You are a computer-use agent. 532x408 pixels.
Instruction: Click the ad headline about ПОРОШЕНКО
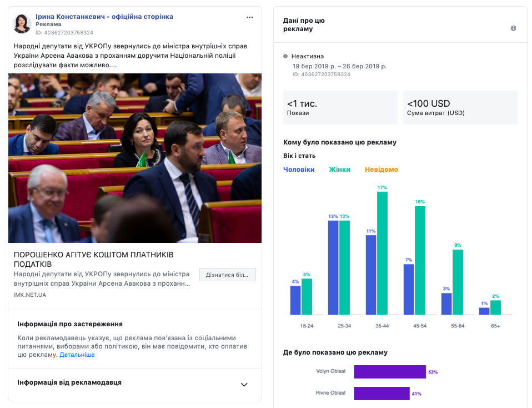93,259
